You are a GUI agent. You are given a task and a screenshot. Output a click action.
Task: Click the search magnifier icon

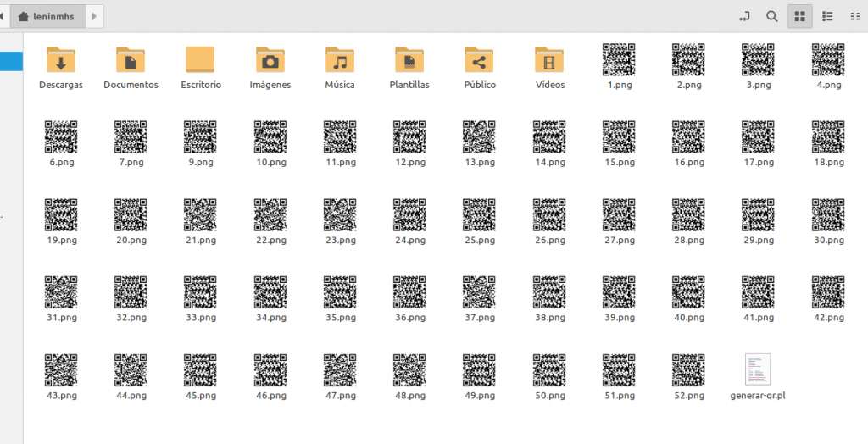771,17
